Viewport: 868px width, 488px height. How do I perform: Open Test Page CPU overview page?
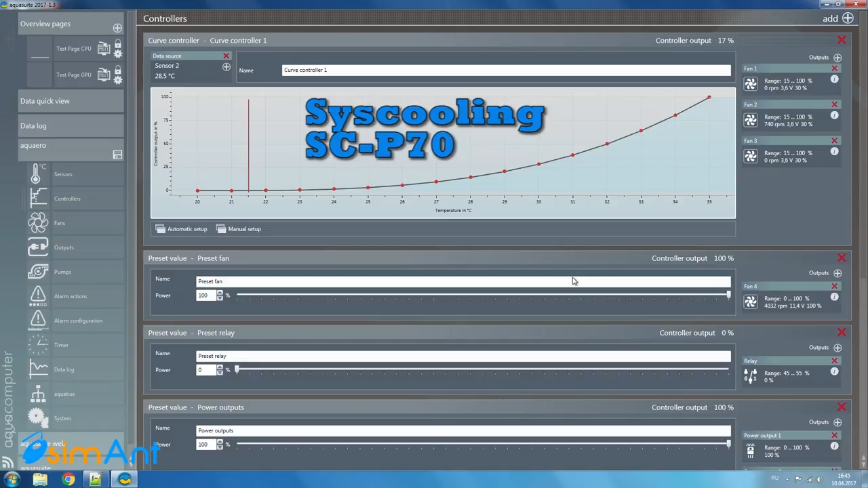73,49
